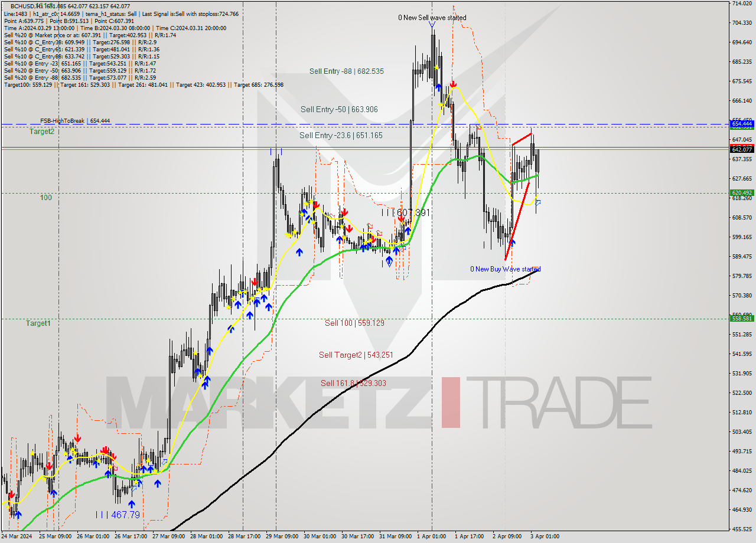756x543 pixels.
Task: Select the 'Sell Entry -50 | 663.906' chart label
Action: 339,109
